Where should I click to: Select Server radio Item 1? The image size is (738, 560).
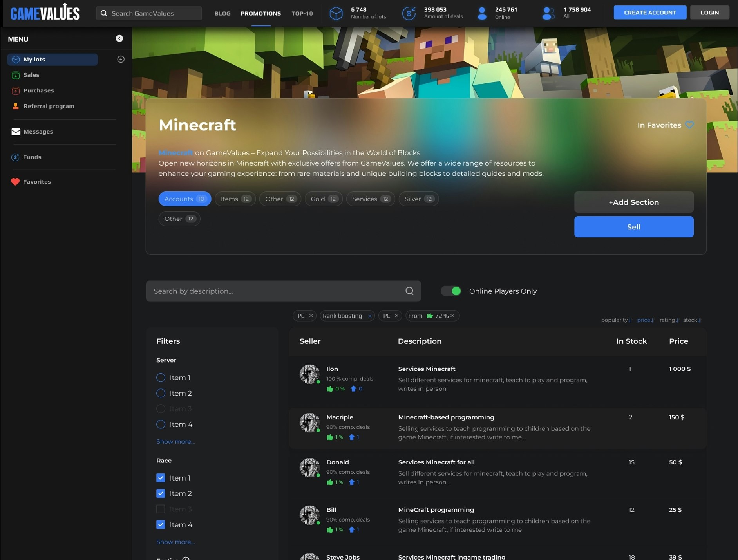(161, 378)
